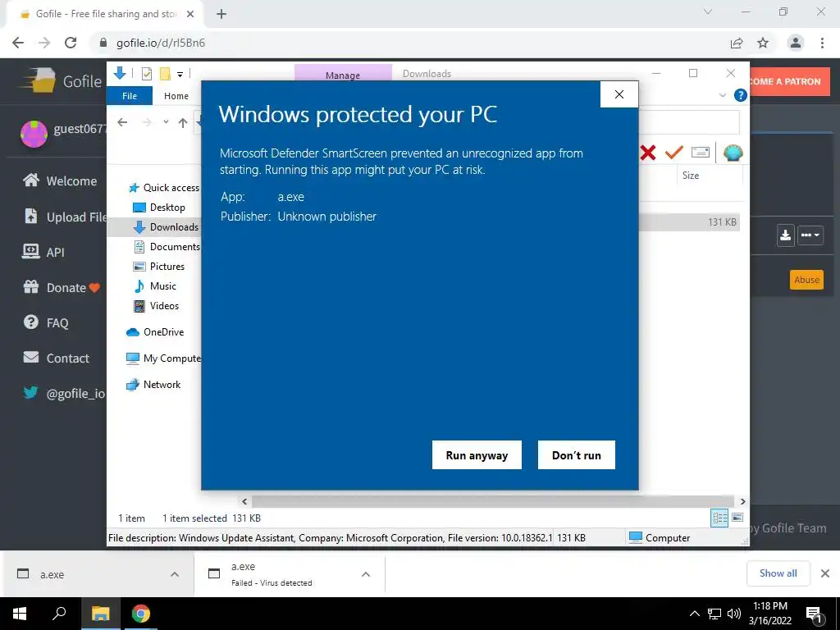
Task: Click the guest account avatar
Action: [x=34, y=134]
